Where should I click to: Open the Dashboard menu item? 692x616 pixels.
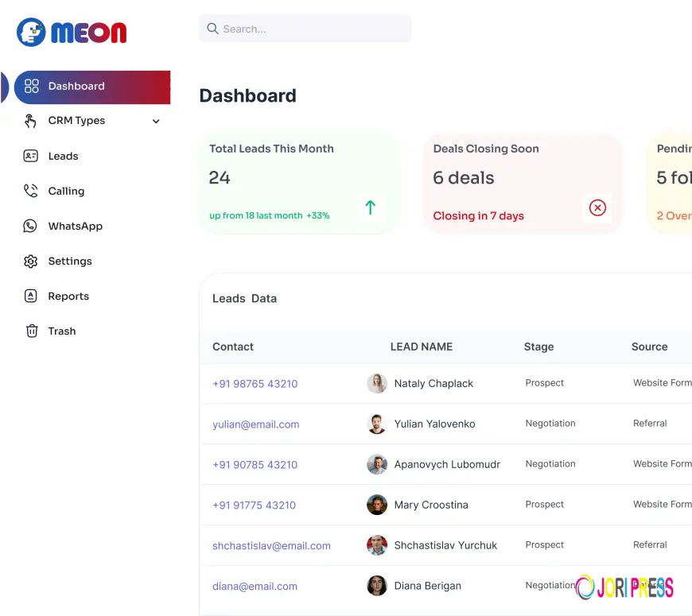click(76, 86)
